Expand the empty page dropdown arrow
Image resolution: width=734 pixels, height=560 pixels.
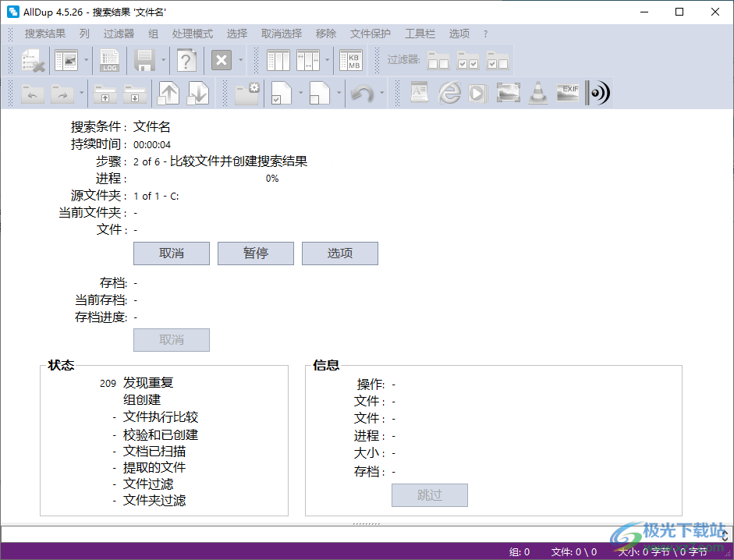[x=339, y=93]
